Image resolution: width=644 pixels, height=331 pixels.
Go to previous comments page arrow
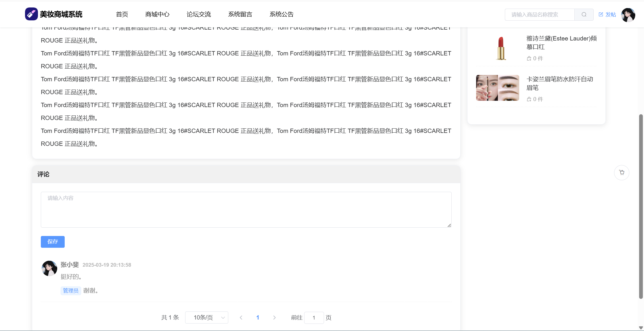click(x=241, y=318)
